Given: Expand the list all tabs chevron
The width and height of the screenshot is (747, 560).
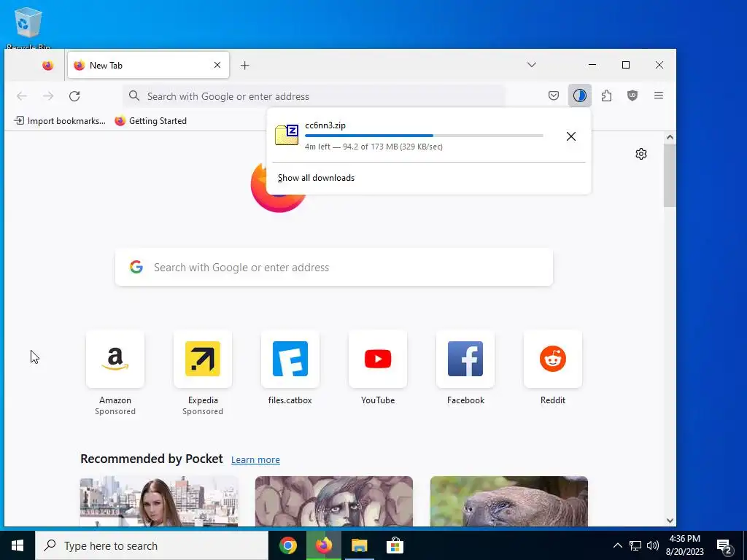Looking at the screenshot, I should (532, 65).
